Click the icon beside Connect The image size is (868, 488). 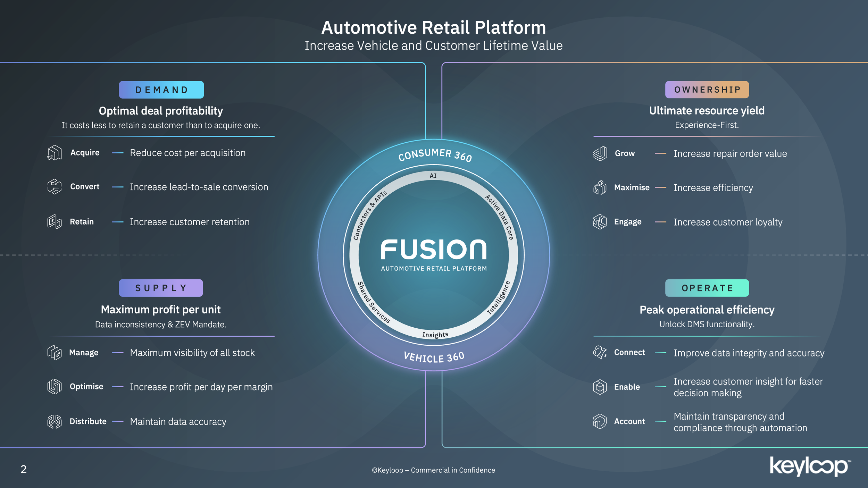point(600,352)
